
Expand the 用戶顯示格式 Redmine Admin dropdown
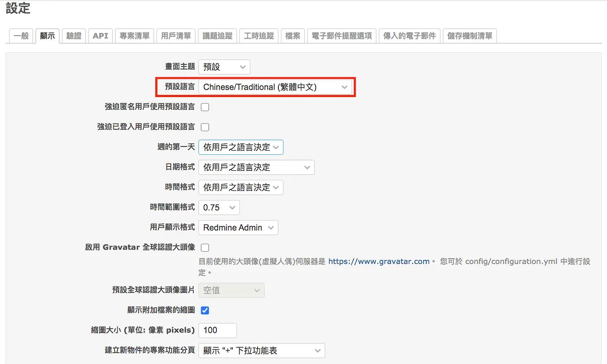click(238, 227)
